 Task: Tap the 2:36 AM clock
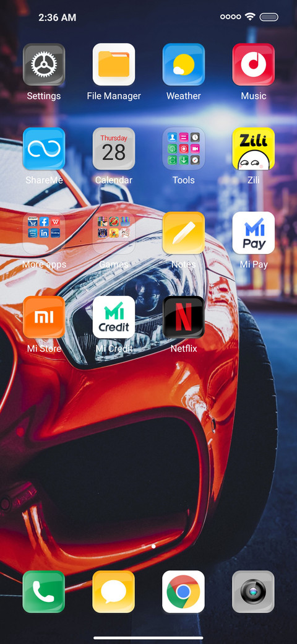tap(58, 17)
